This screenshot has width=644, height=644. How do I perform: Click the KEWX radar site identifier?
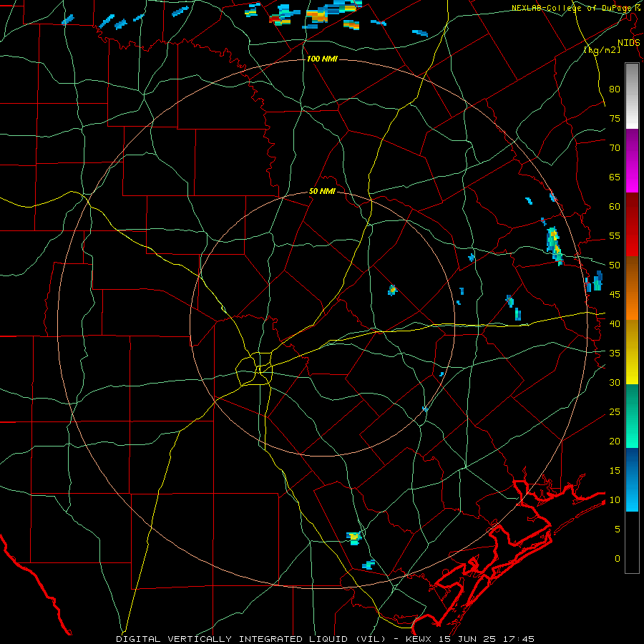419,639
